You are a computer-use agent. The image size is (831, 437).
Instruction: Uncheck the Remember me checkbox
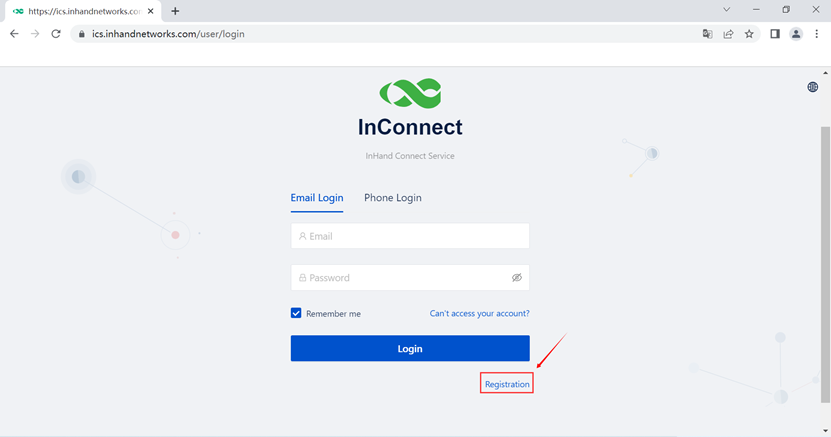(296, 313)
